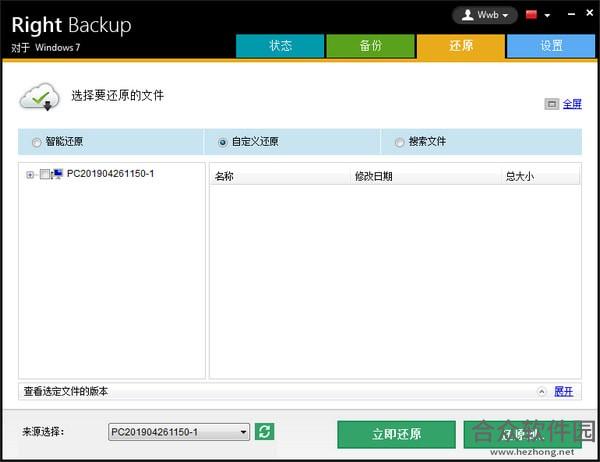Viewport: 600px width, 462px height.
Task: Expand the PC201904261150-1 tree node
Action: click(x=30, y=175)
